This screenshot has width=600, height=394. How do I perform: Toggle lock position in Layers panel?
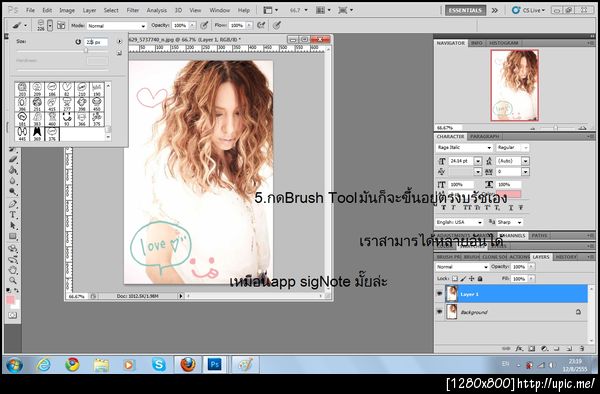point(471,279)
